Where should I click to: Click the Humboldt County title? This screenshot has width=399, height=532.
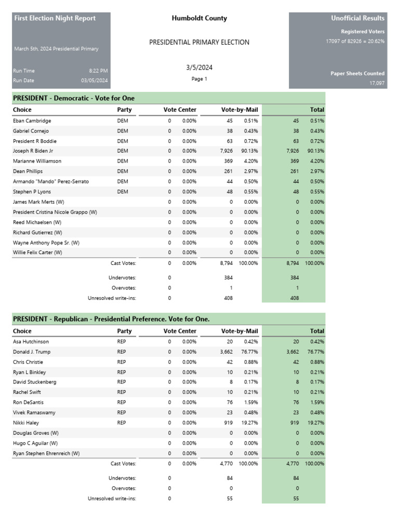(199, 18)
